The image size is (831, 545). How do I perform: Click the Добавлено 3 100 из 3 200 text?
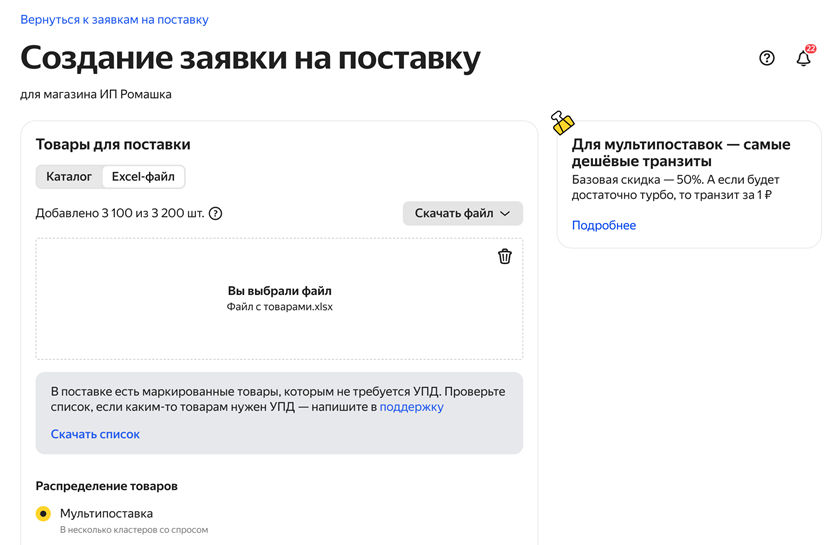(120, 213)
